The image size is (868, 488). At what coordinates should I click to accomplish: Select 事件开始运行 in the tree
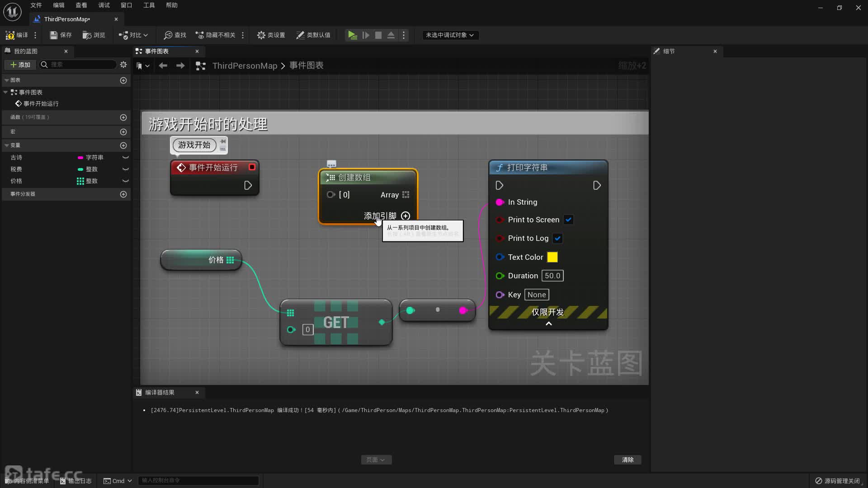click(x=41, y=104)
